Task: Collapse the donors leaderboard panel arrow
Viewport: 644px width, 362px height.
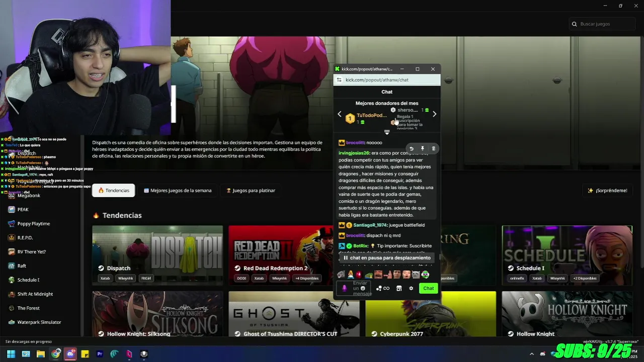Action: click(x=387, y=132)
